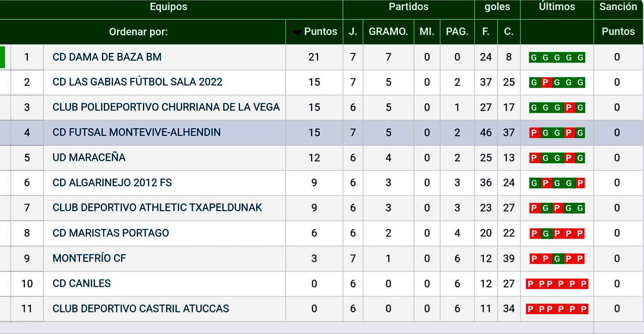Click first G result badge for Dama de Baza
Screen dimensions: 644x334
pyautogui.click(x=533, y=57)
